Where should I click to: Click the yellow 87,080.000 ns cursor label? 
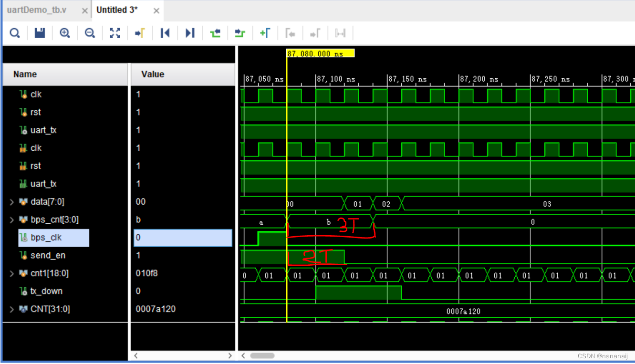[x=321, y=53]
